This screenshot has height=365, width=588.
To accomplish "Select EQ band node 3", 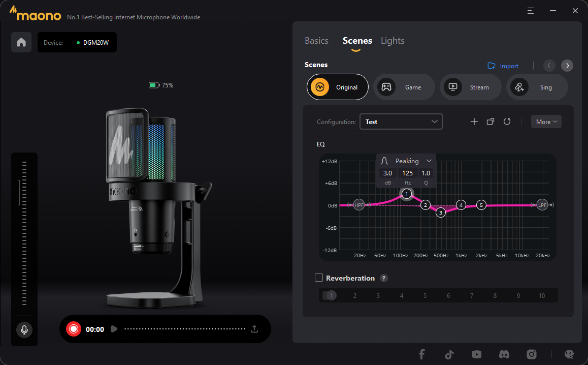I will 441,212.
